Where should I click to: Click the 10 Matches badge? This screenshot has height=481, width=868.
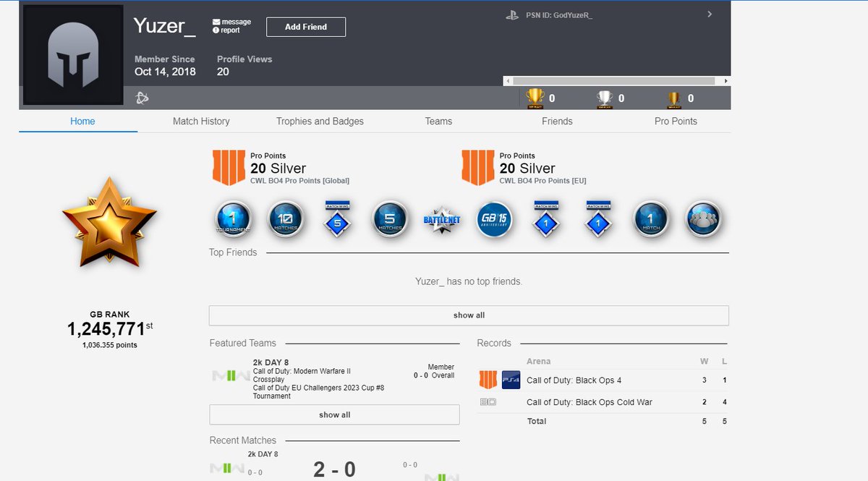285,219
